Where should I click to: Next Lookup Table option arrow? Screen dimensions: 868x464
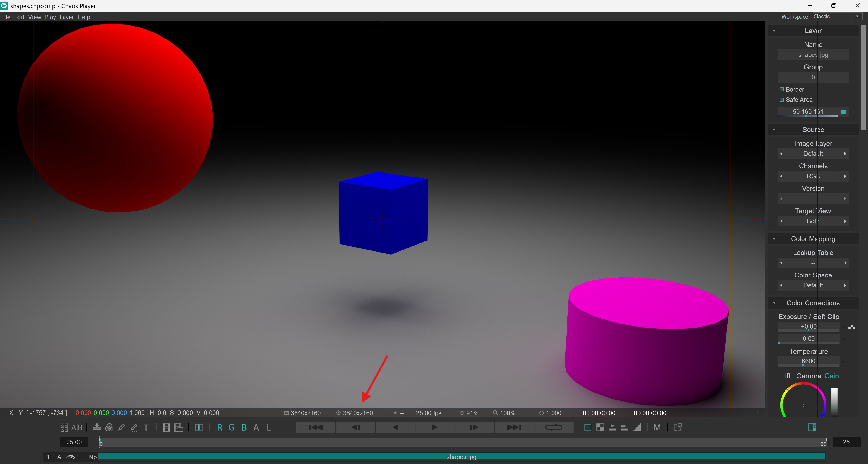click(x=845, y=263)
